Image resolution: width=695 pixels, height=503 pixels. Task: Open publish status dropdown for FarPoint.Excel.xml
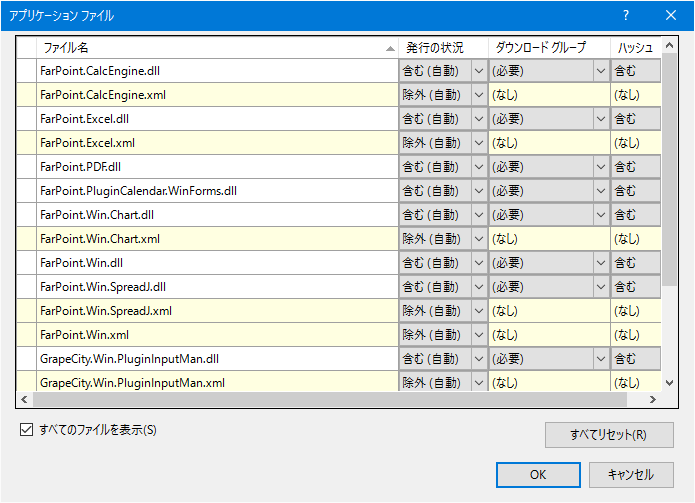tap(479, 143)
